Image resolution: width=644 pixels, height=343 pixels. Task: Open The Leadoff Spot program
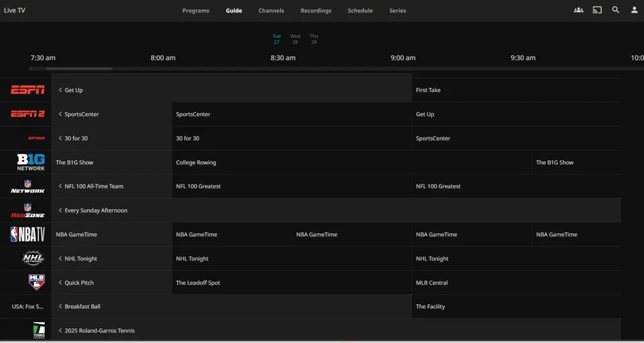292,282
